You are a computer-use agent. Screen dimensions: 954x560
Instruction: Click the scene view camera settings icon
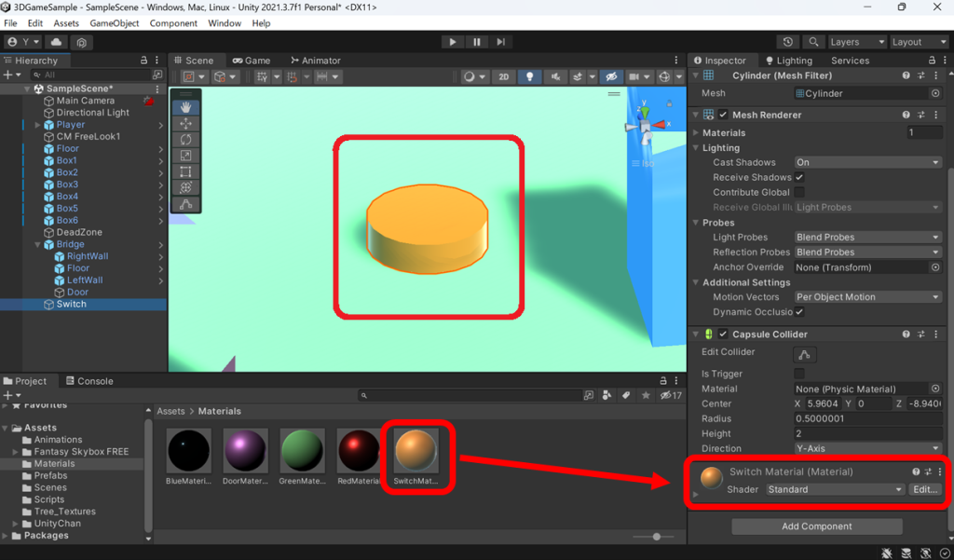click(x=634, y=77)
